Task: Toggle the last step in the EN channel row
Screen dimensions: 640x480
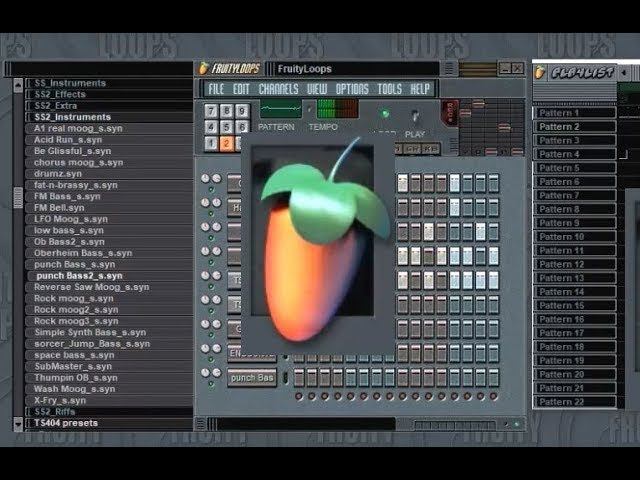Action: coord(493,353)
